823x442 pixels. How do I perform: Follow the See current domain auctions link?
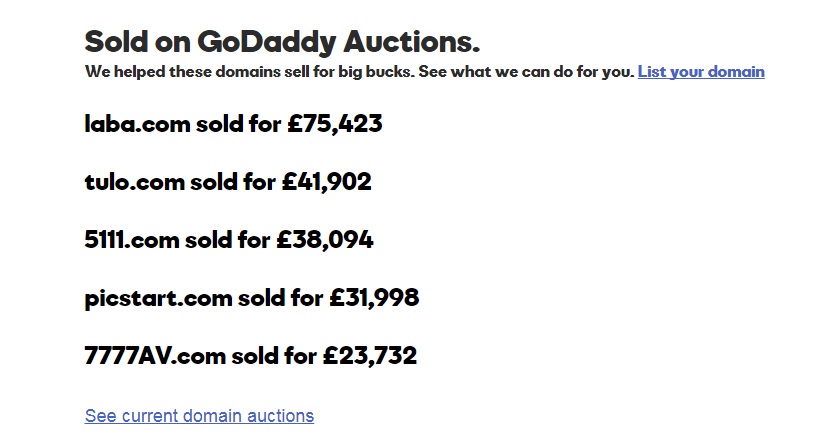point(199,416)
